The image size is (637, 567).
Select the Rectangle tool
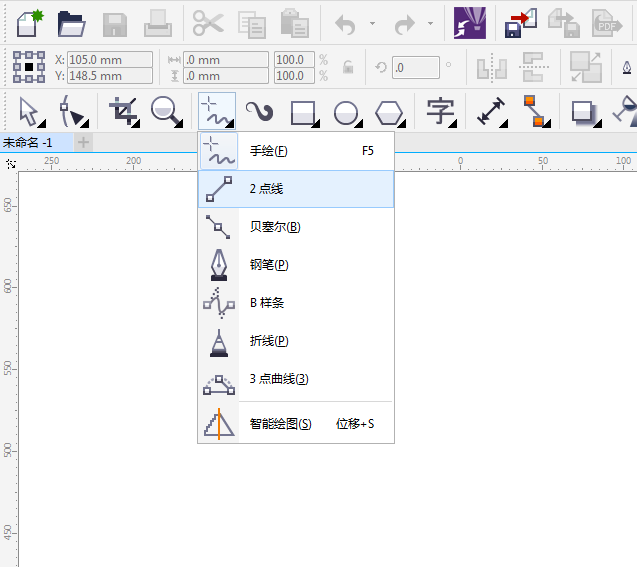(x=305, y=112)
